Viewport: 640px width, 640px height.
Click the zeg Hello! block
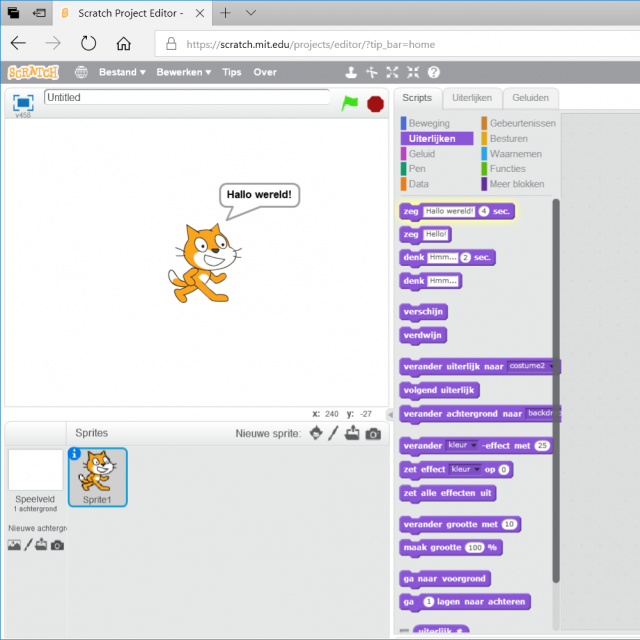(425, 235)
